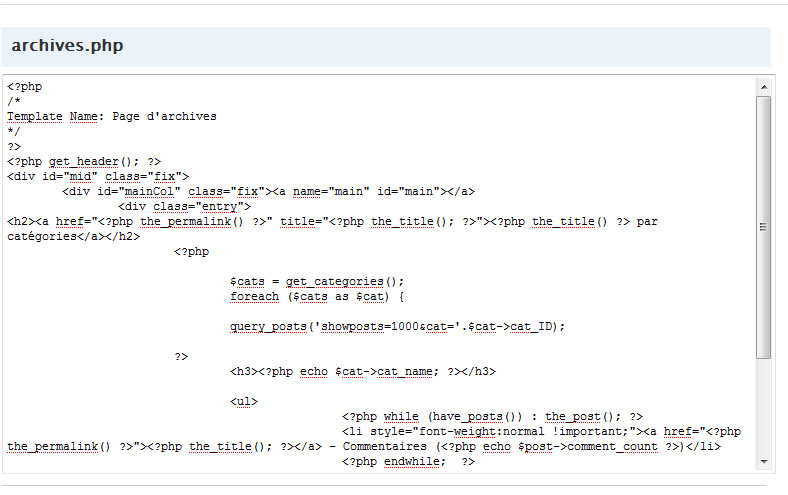Click the vertical scrollbar thumb
The height and width of the screenshot is (495, 788).
click(764, 227)
